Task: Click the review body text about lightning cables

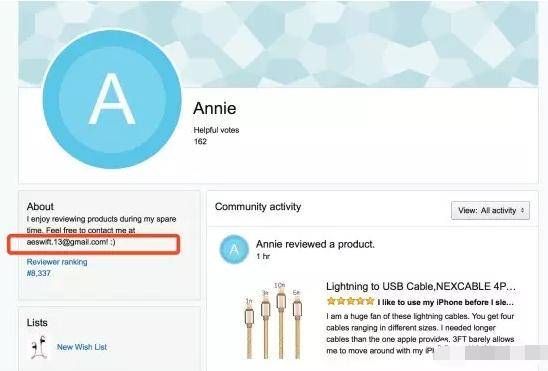Action: 420,333
